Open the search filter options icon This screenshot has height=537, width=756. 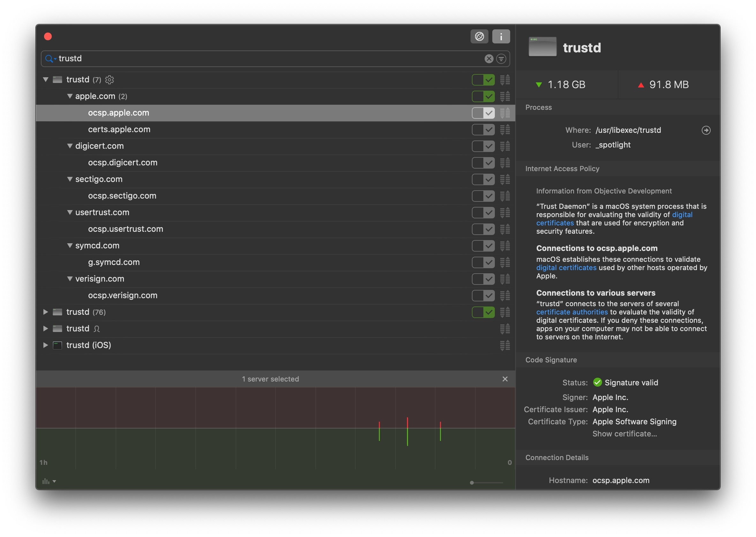pyautogui.click(x=501, y=58)
